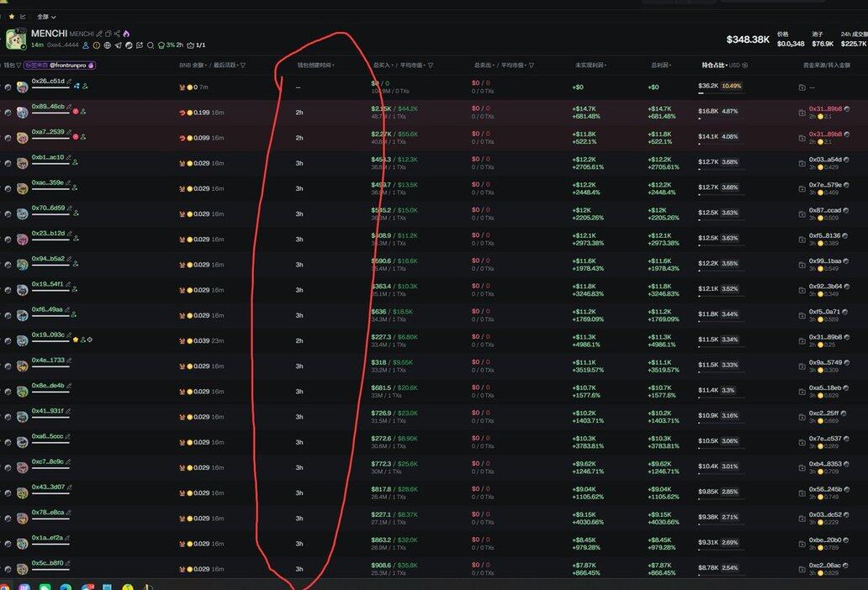Open filter funnel on 钱包 column header
This screenshot has width=868, height=590.
pyautogui.click(x=19, y=65)
